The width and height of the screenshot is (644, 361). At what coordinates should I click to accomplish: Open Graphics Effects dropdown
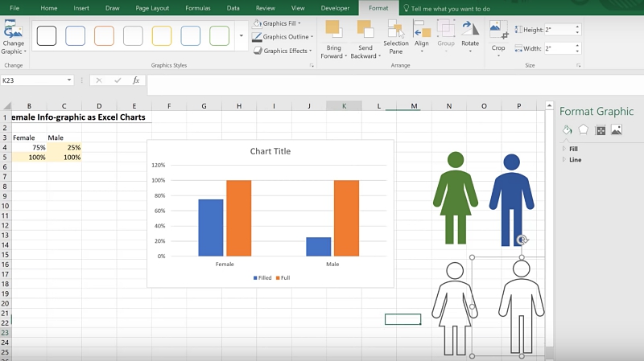[283, 51]
